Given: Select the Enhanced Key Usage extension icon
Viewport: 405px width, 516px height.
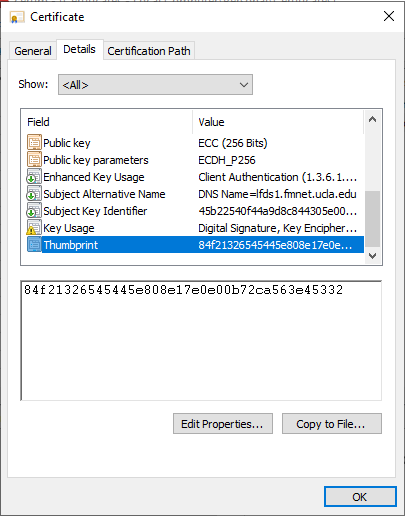Looking at the screenshot, I should click(34, 177).
